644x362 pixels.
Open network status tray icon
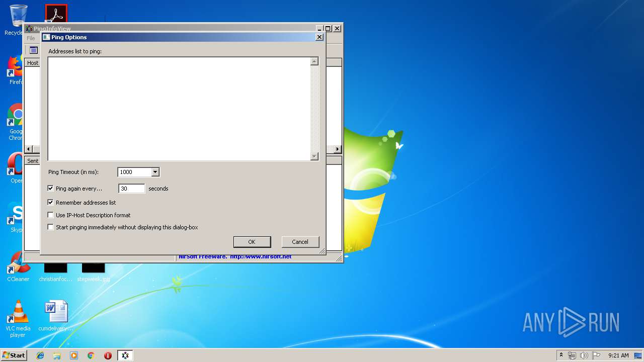pyautogui.click(x=572, y=355)
